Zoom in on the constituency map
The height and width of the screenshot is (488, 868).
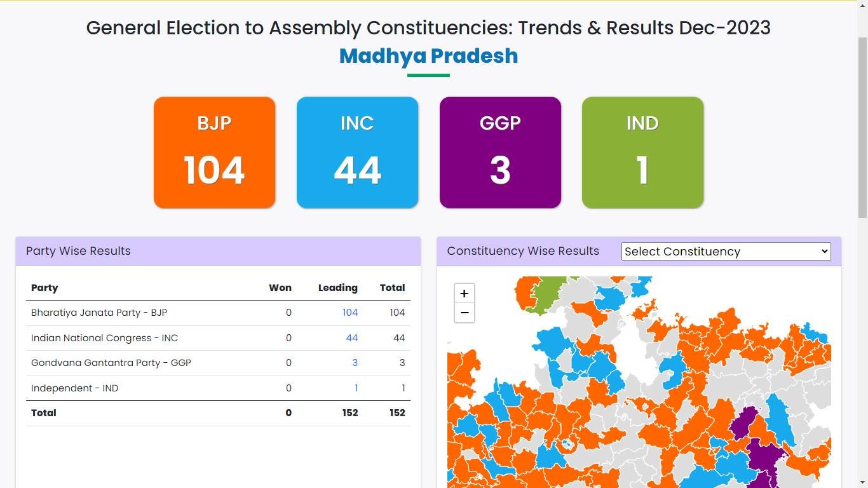(464, 294)
